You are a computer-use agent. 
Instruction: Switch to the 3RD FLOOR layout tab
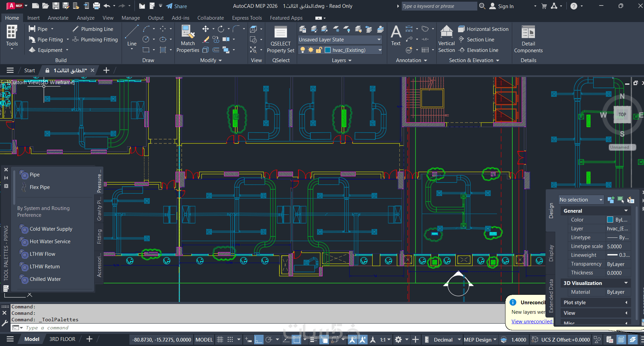(62, 339)
